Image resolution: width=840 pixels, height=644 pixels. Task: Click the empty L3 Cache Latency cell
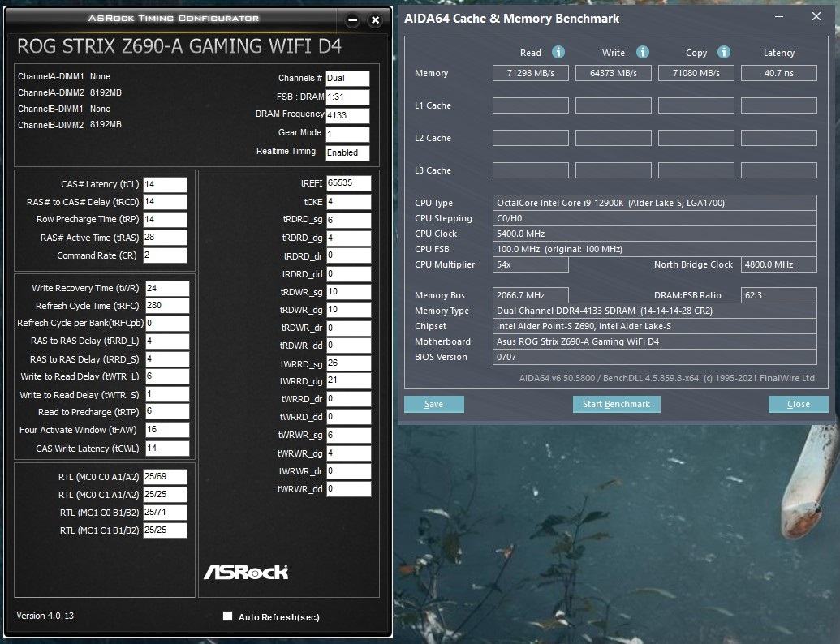[779, 170]
